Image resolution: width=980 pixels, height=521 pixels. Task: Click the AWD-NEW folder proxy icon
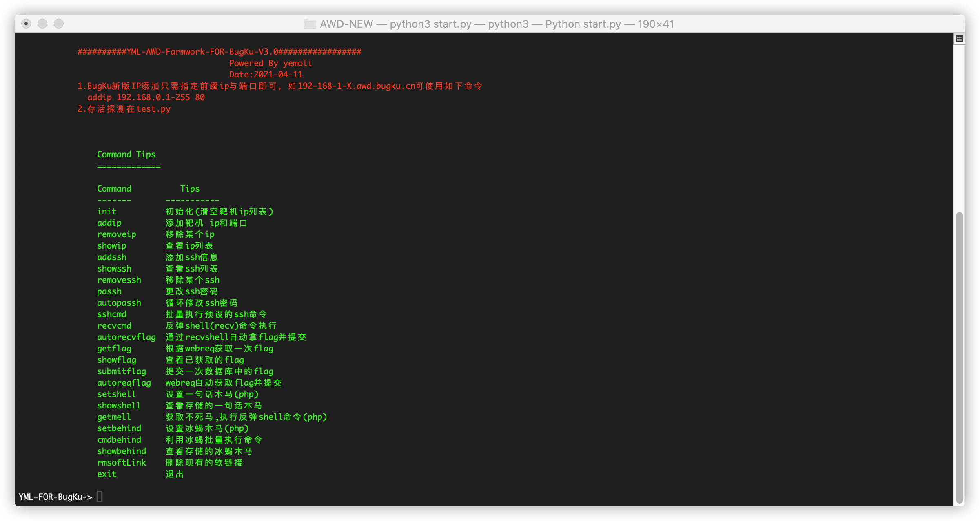[310, 24]
